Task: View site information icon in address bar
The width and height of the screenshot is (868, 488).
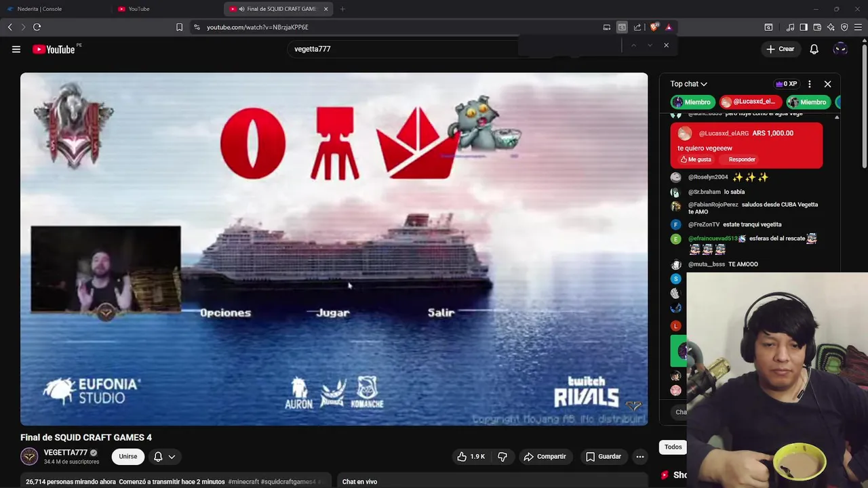Action: (x=197, y=27)
